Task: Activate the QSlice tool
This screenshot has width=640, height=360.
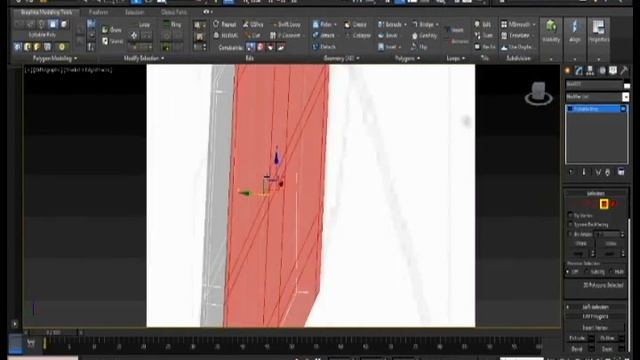Action: tap(253, 24)
